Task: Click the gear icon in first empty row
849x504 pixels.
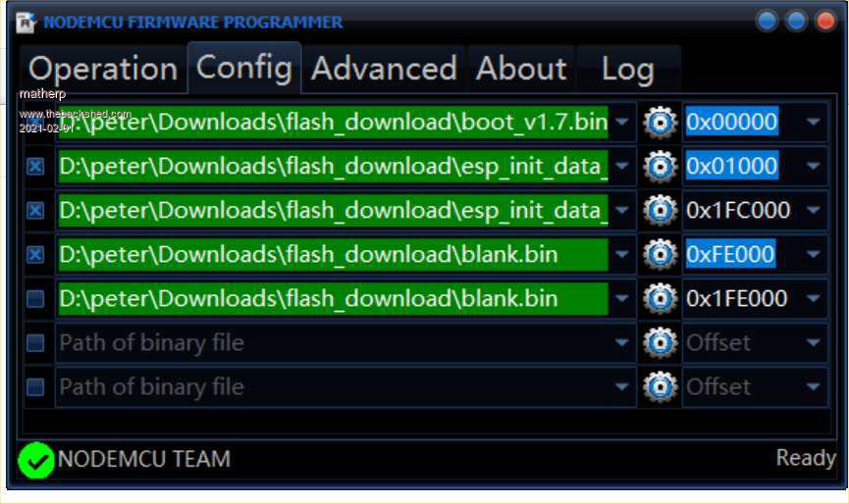Action: [x=661, y=343]
